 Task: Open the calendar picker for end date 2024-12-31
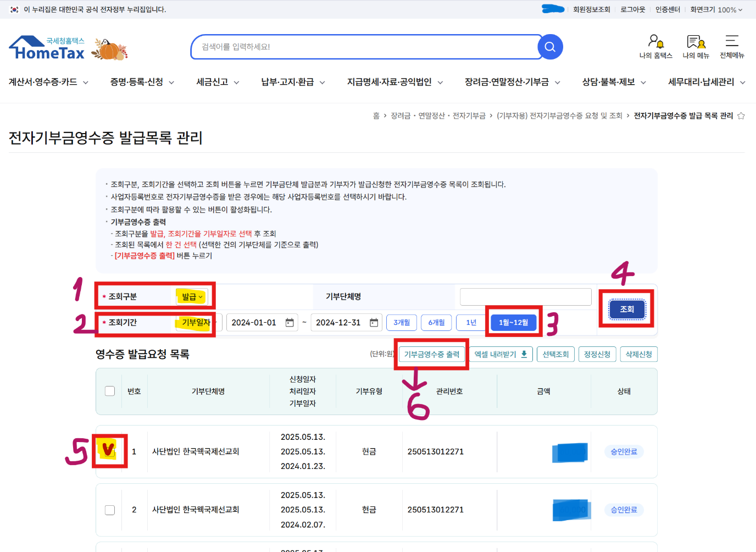click(x=375, y=323)
